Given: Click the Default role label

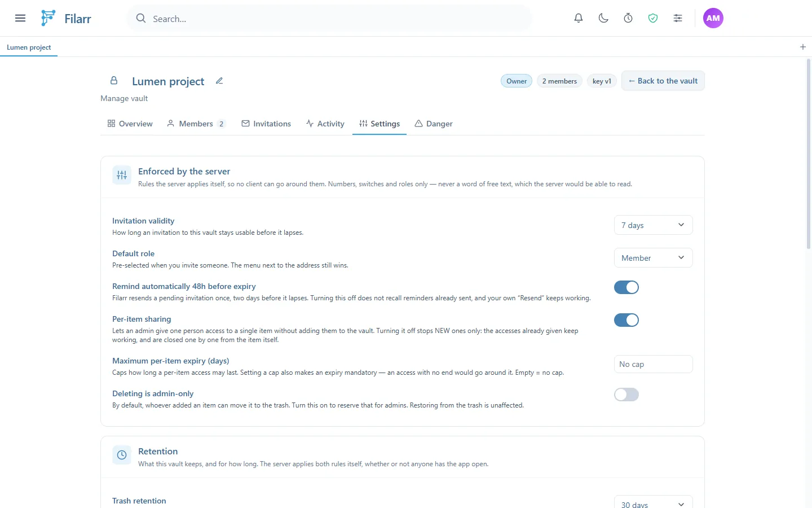Looking at the screenshot, I should coord(133,253).
